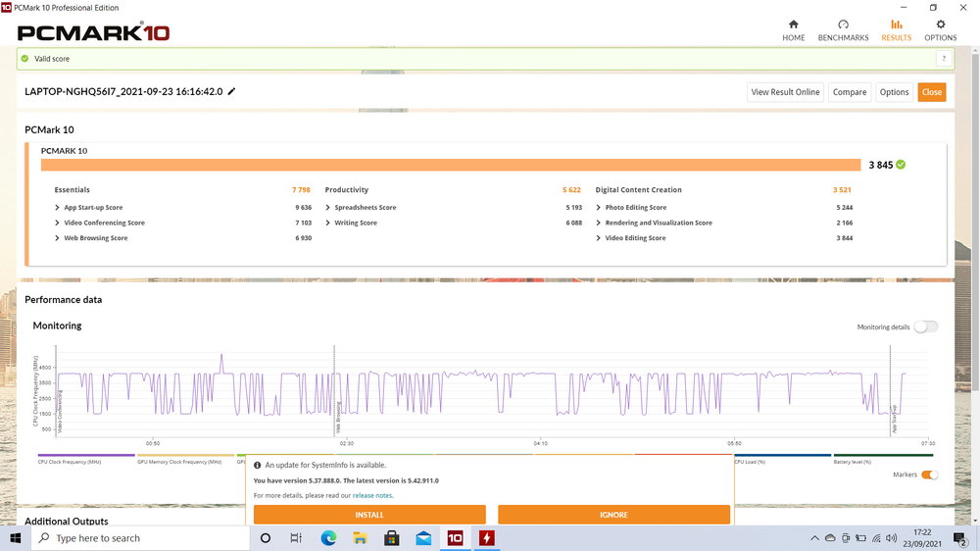980x551 pixels.
Task: Open Task View in taskbar
Action: [x=296, y=538]
